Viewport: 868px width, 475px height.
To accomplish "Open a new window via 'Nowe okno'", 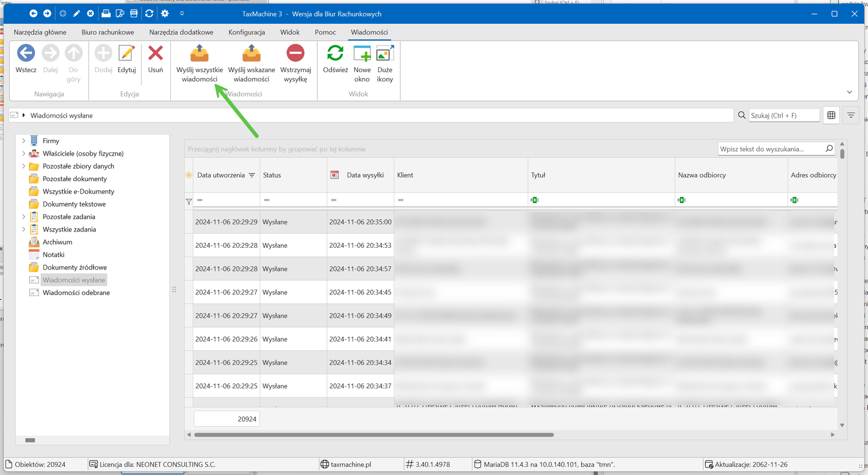I will (x=362, y=54).
